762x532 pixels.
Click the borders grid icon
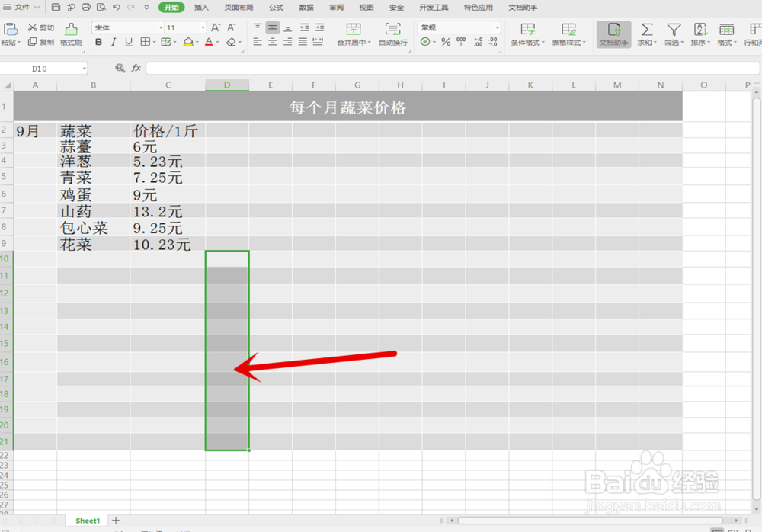tap(145, 43)
